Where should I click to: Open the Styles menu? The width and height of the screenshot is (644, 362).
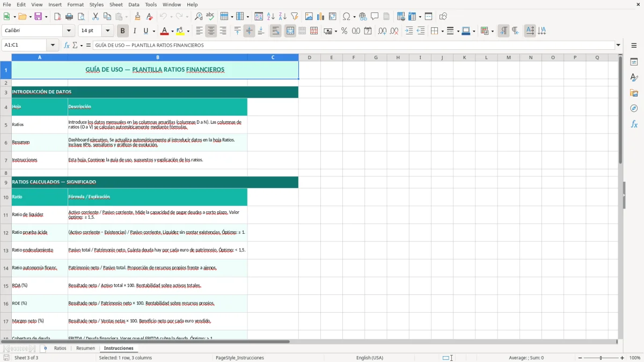(97, 4)
